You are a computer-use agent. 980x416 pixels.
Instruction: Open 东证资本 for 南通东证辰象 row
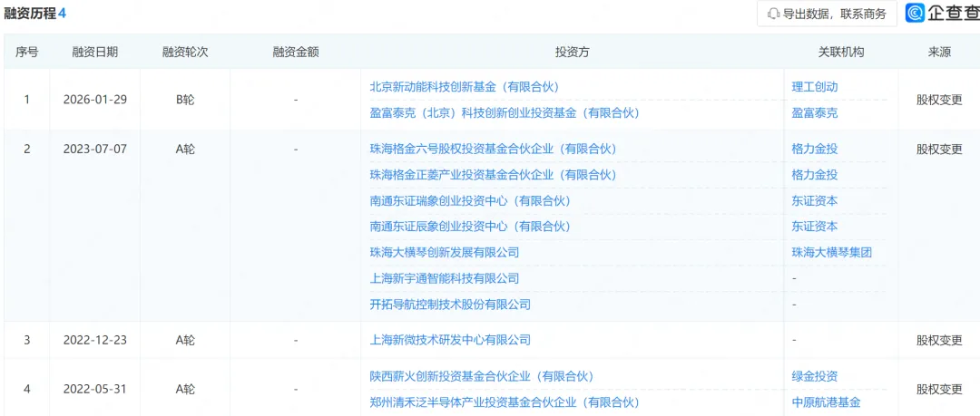pyautogui.click(x=814, y=226)
